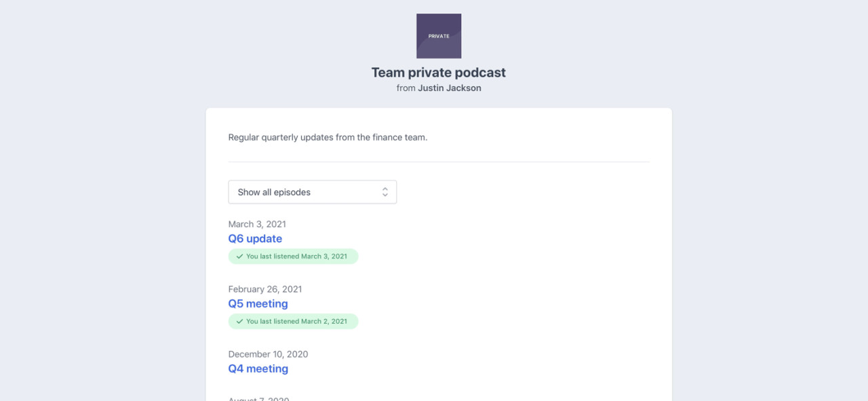Viewport: 868px width, 401px height.
Task: Click the 'March 3, 2021' date label
Action: [x=256, y=224]
